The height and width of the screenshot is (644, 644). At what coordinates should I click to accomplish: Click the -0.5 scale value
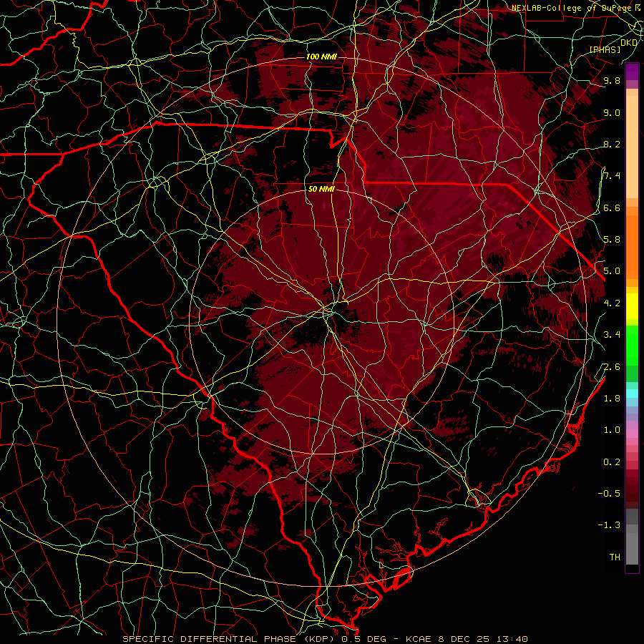coord(609,494)
